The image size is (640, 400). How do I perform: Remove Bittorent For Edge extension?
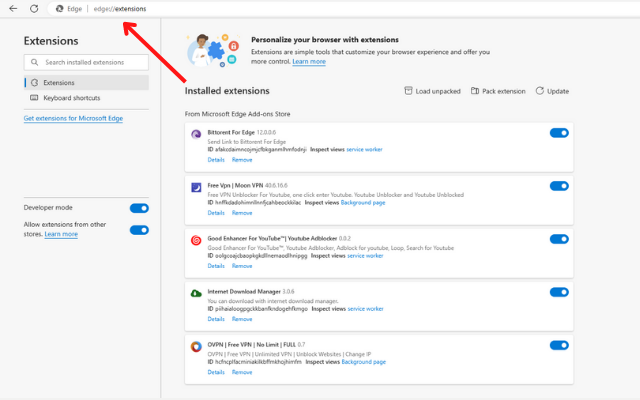coord(242,160)
